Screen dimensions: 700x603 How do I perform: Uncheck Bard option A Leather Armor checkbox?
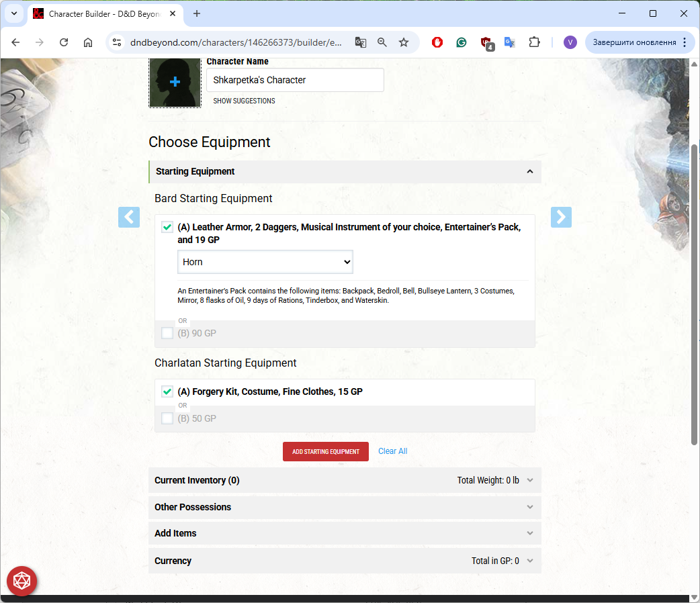[167, 228]
